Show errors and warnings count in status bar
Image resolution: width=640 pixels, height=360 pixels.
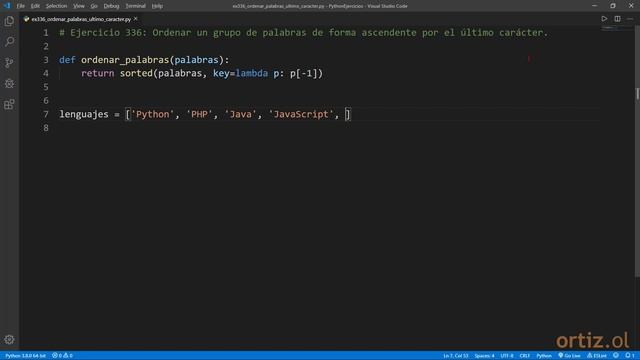pyautogui.click(x=62, y=356)
